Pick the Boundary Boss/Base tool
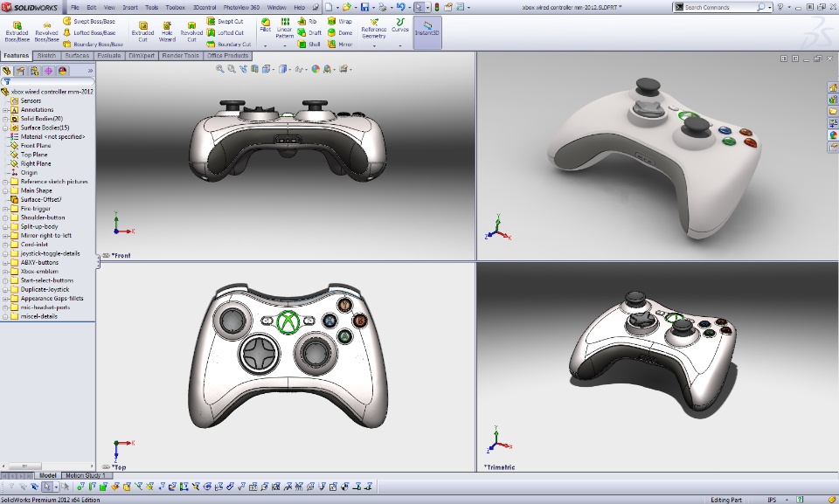This screenshot has height=504, width=839. coord(94,44)
